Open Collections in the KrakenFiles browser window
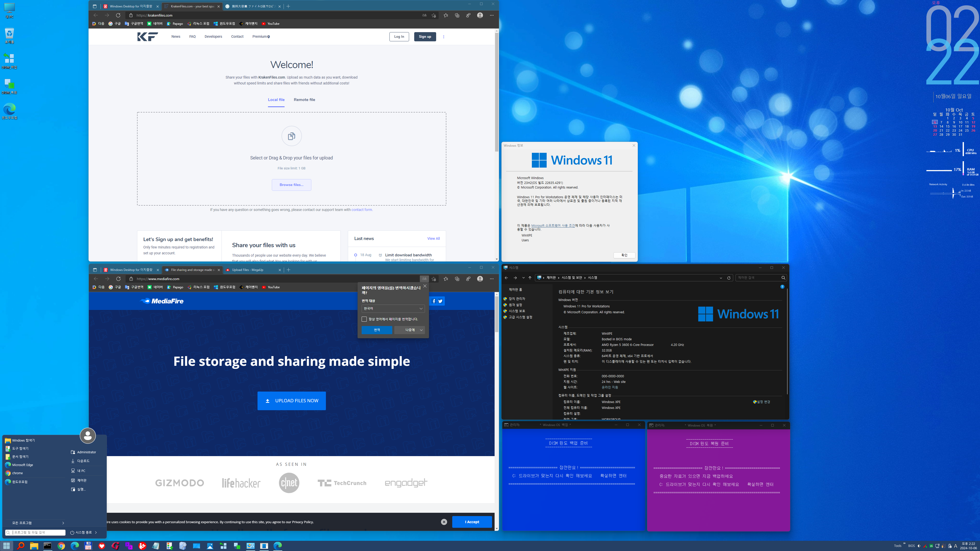Image resolution: width=980 pixels, height=551 pixels. (x=457, y=15)
